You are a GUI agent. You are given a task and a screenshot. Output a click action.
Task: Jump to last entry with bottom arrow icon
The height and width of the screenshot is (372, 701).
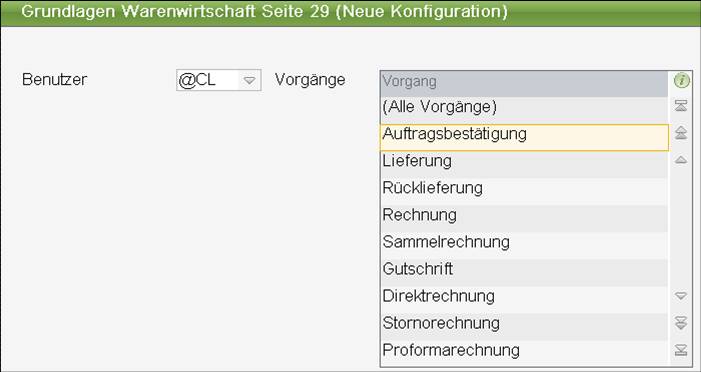[681, 350]
